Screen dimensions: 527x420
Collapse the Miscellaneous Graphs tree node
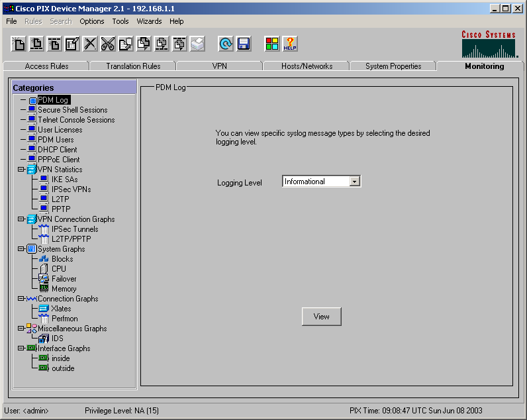coord(21,328)
